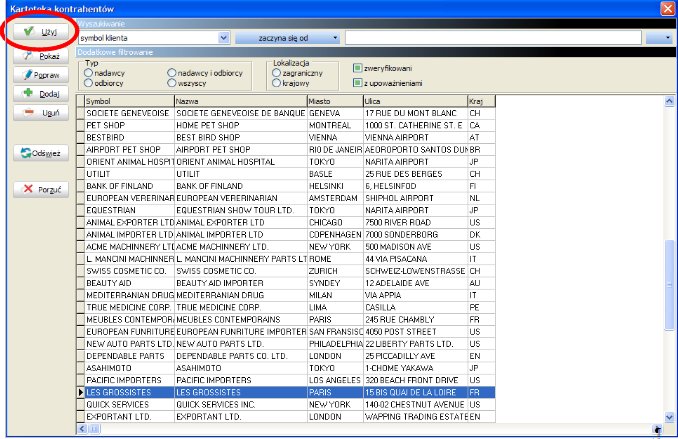Select the BESTBIRD symbol cell
Image resolution: width=678 pixels, height=439 pixels.
129,138
